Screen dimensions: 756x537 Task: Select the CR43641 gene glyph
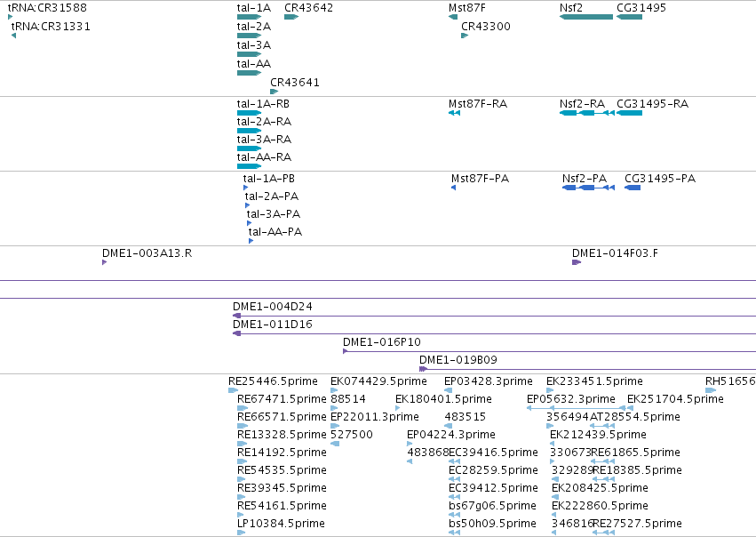coord(275,92)
